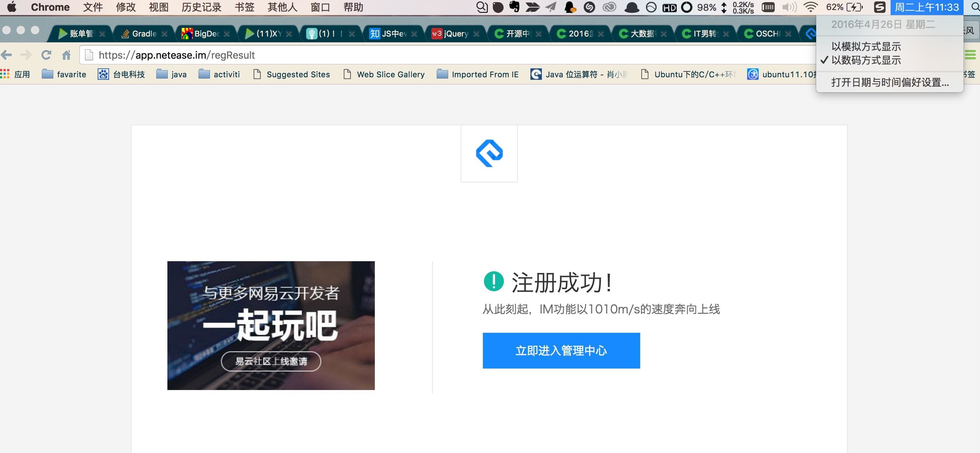980x453 pixels.
Task: Click the browser back arrow
Action: (x=7, y=55)
